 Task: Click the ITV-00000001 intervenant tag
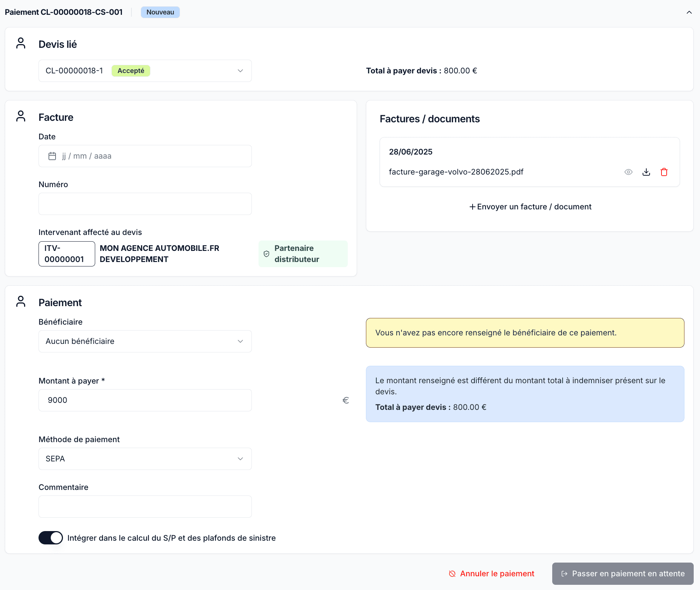click(x=67, y=254)
